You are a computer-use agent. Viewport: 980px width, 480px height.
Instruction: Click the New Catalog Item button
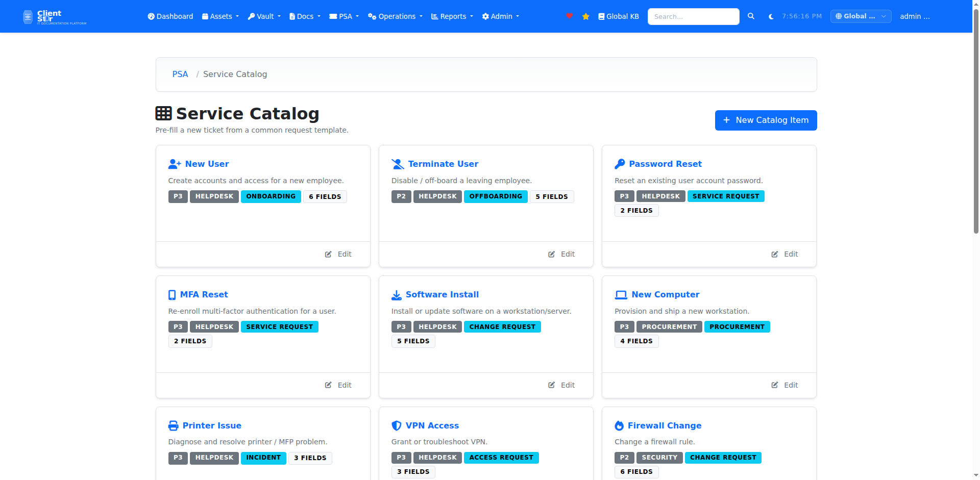pos(766,120)
